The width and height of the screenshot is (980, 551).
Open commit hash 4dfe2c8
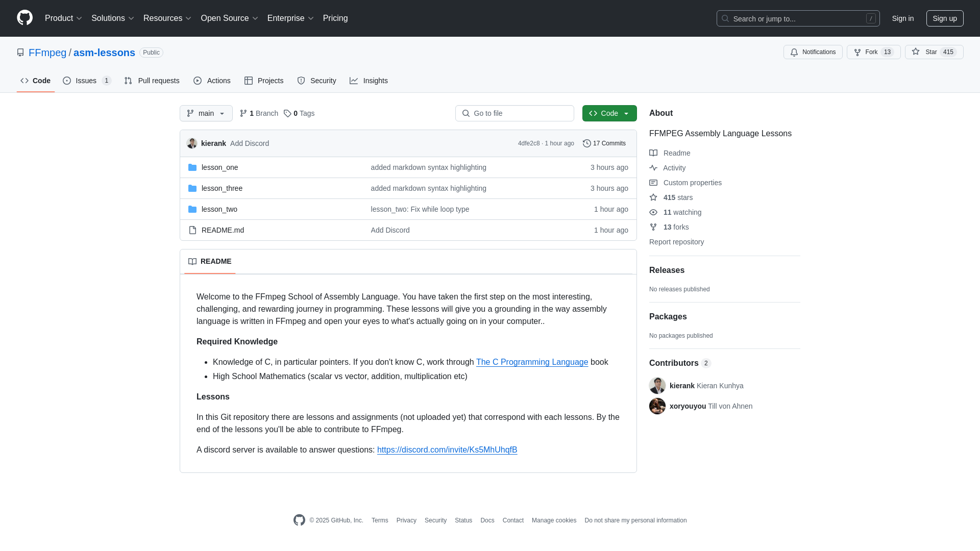point(529,143)
